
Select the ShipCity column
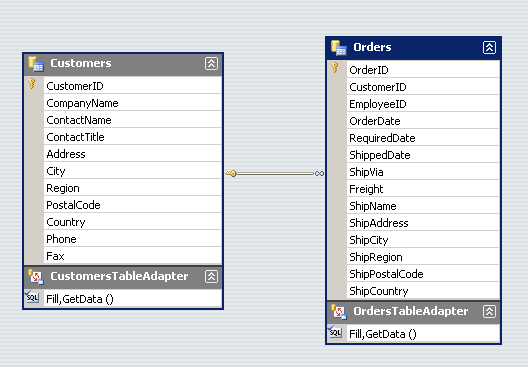pos(423,240)
